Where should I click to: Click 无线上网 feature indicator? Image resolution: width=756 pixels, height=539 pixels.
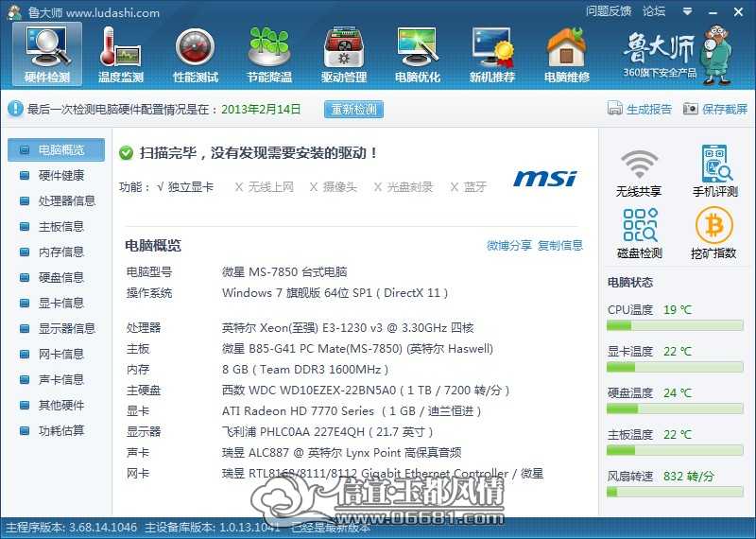point(264,186)
